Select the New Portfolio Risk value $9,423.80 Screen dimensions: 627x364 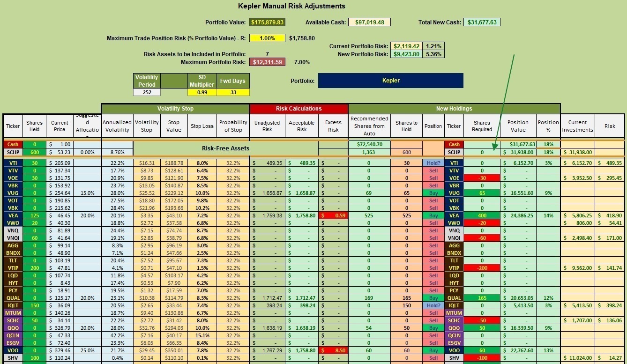point(406,54)
